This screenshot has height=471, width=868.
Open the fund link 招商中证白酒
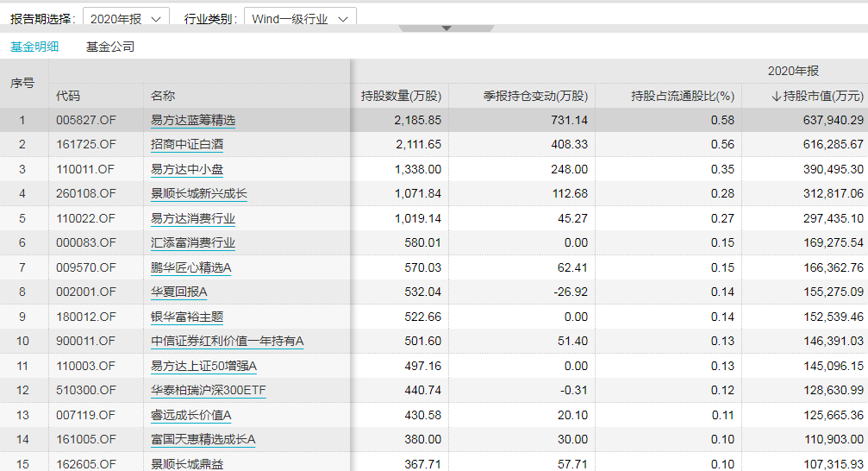[187, 145]
